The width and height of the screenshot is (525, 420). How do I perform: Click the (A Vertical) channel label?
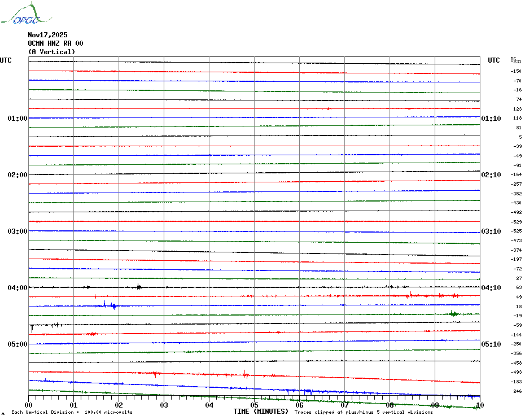coord(51,52)
